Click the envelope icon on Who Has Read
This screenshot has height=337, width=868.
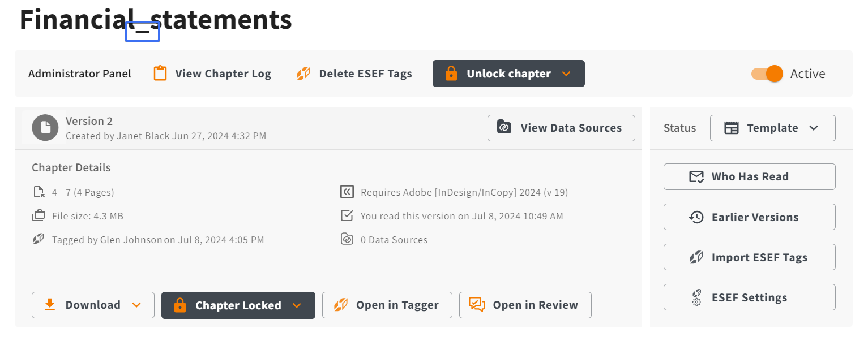tap(696, 177)
